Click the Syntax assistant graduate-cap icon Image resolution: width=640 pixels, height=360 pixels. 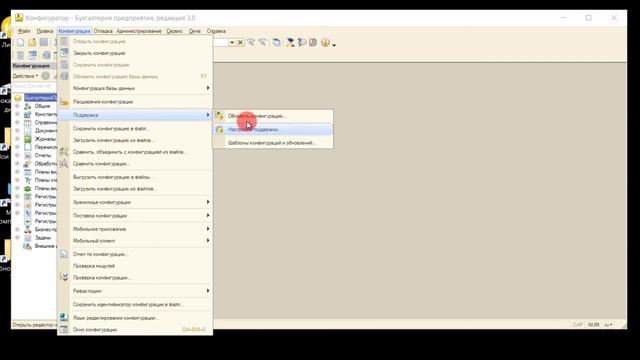(x=290, y=42)
